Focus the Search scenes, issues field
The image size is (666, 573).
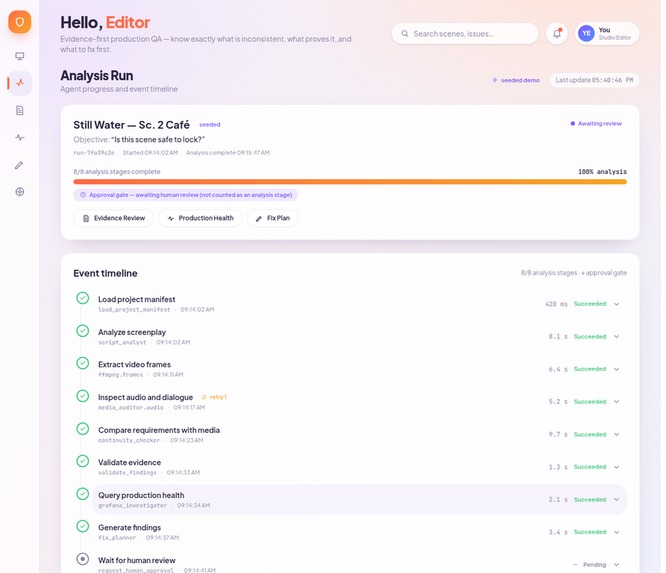coord(465,34)
